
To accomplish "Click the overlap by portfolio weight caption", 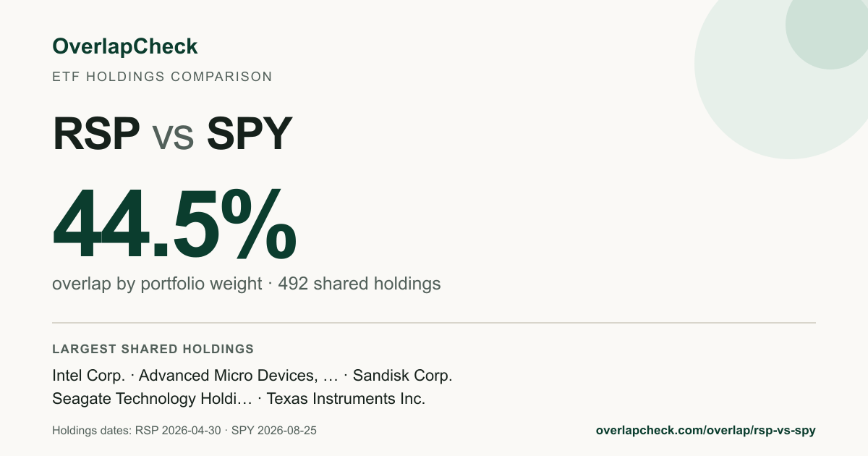I will coord(157,284).
